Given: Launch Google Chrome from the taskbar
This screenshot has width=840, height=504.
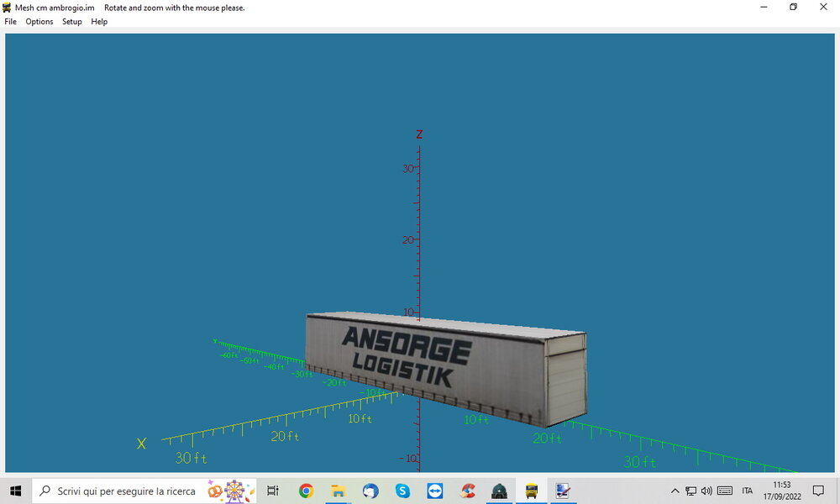Looking at the screenshot, I should [x=306, y=491].
